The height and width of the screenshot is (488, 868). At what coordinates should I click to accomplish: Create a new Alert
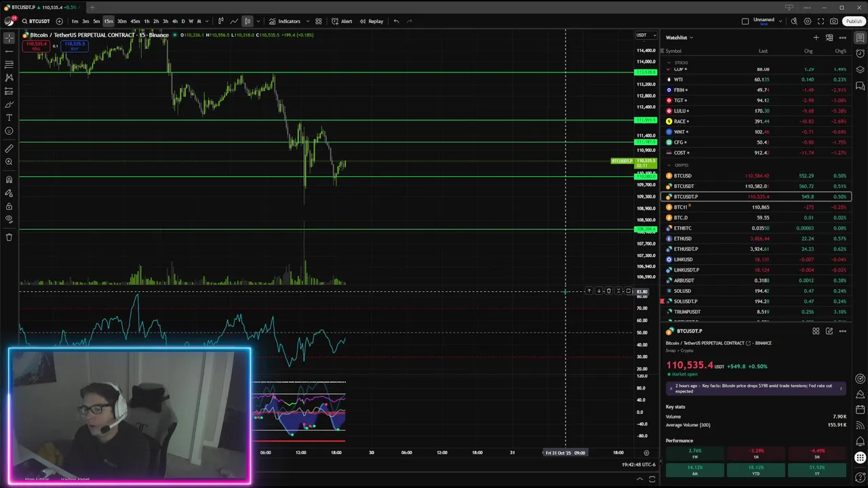[x=342, y=21]
